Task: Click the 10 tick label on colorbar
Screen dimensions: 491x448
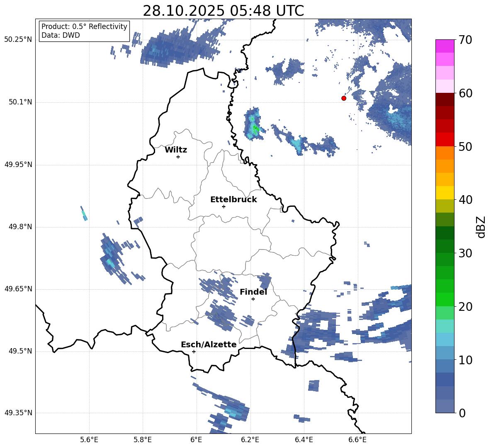Action: pos(465,360)
